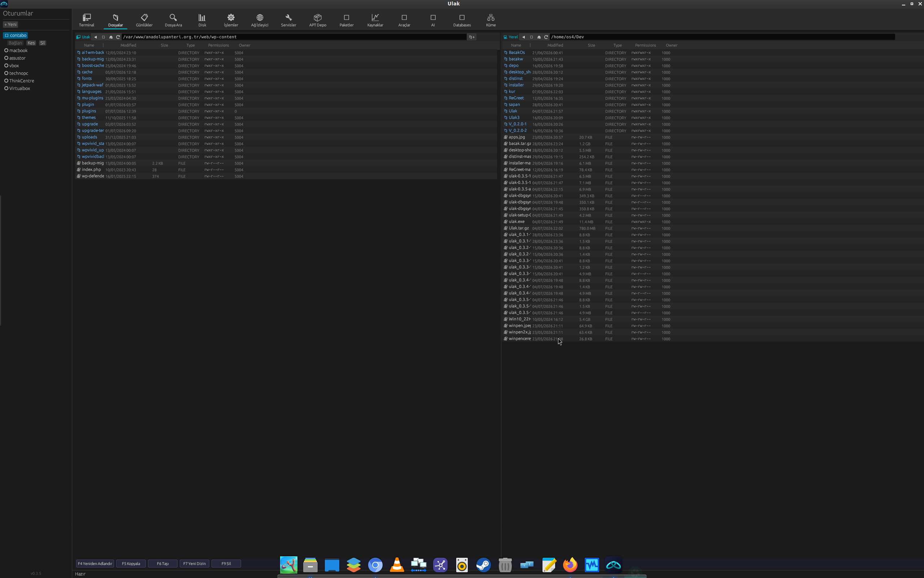The height and width of the screenshot is (578, 924).
Task: Click the F5 Kopyala button
Action: [131, 564]
